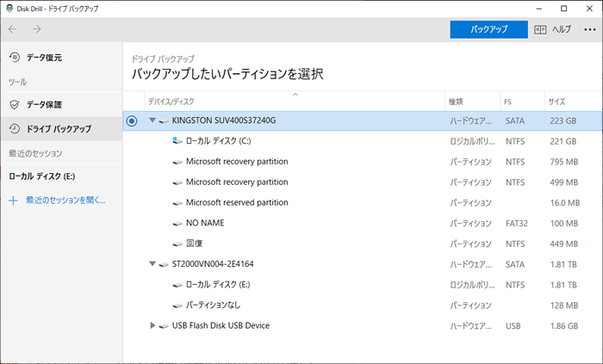Select the パーティションなし row
This screenshot has height=364, width=603.
tap(363, 305)
